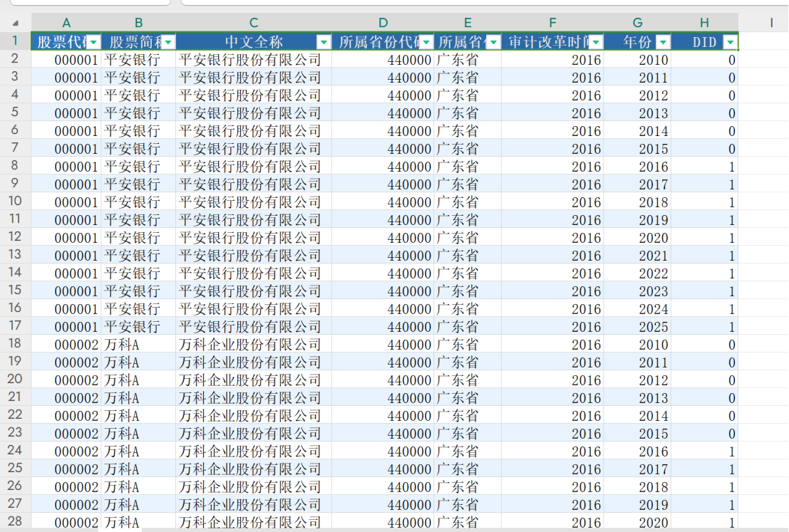This screenshot has width=789, height=532.
Task: Click cell C2 平安银行股份有限公司
Action: point(254,60)
